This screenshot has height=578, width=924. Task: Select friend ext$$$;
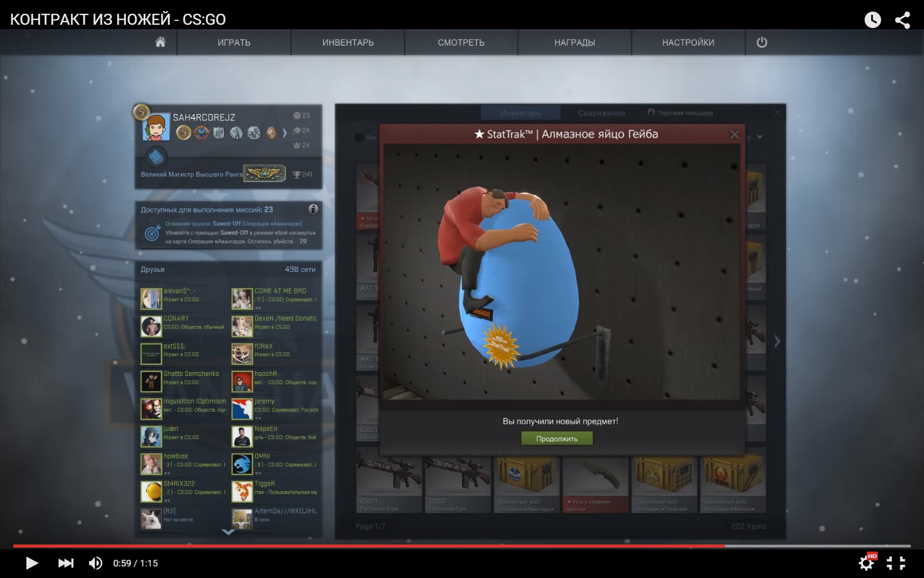click(x=183, y=353)
